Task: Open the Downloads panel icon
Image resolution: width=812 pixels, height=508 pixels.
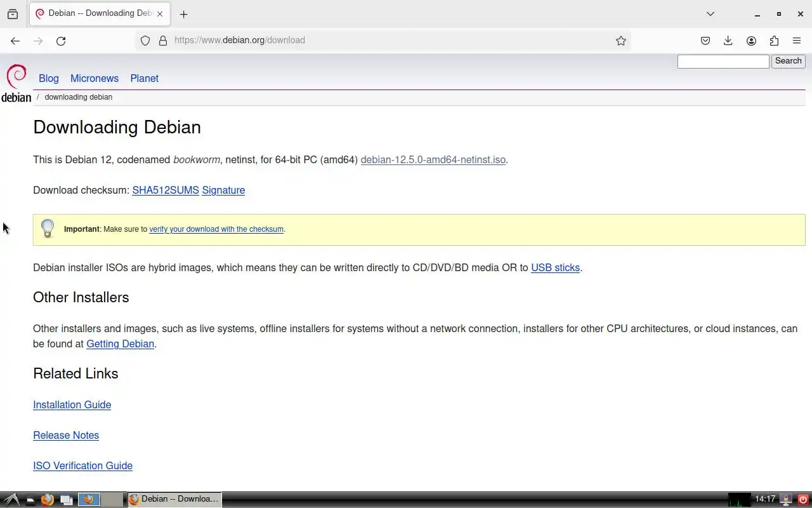Action: point(728,41)
